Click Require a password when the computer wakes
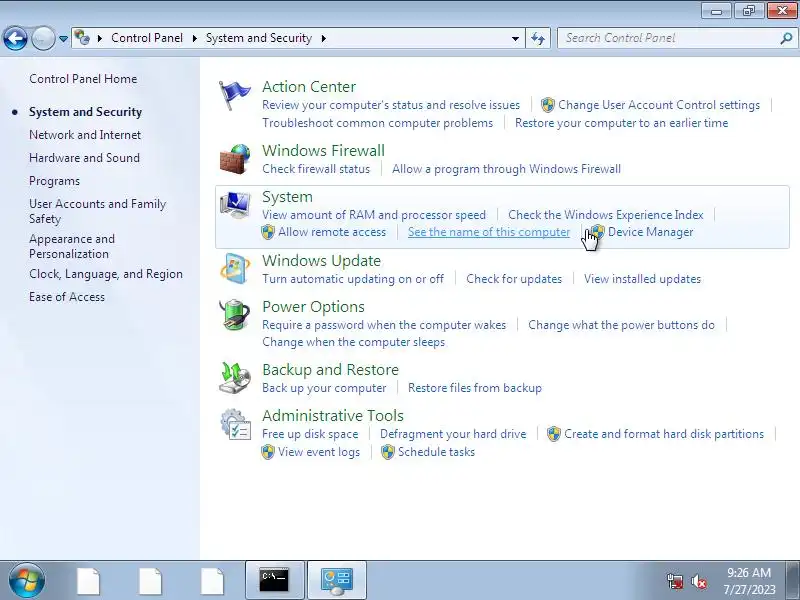This screenshot has width=800, height=600. point(384,325)
